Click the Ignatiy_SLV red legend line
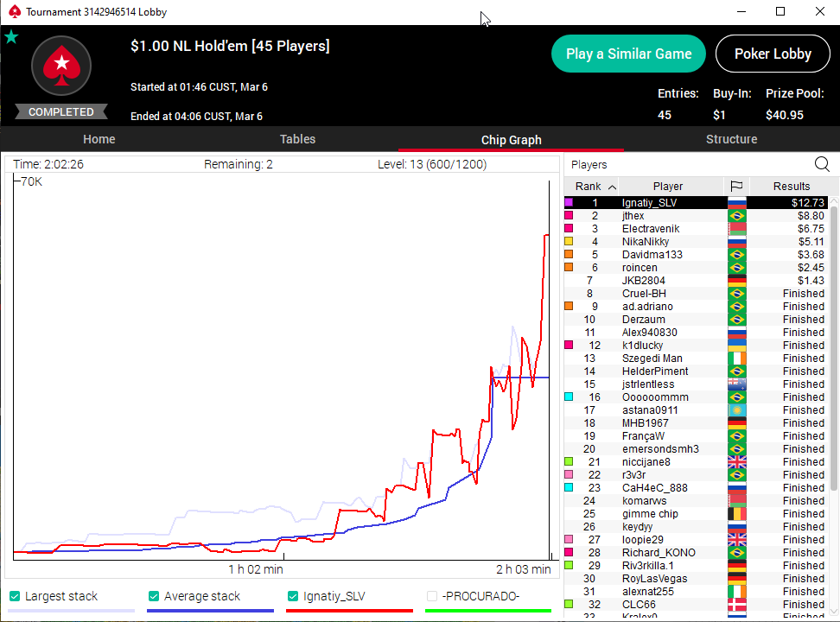The height and width of the screenshot is (622, 840). [x=349, y=610]
